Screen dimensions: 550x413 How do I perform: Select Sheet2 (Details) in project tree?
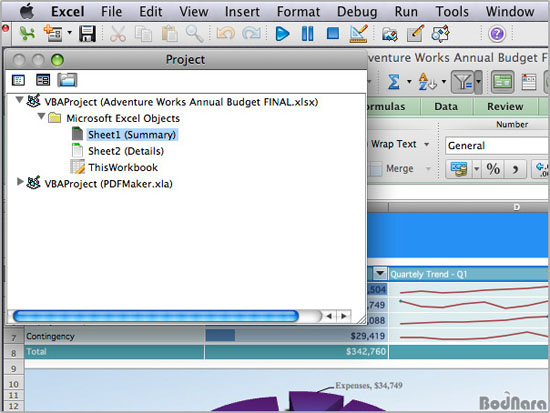pos(126,151)
